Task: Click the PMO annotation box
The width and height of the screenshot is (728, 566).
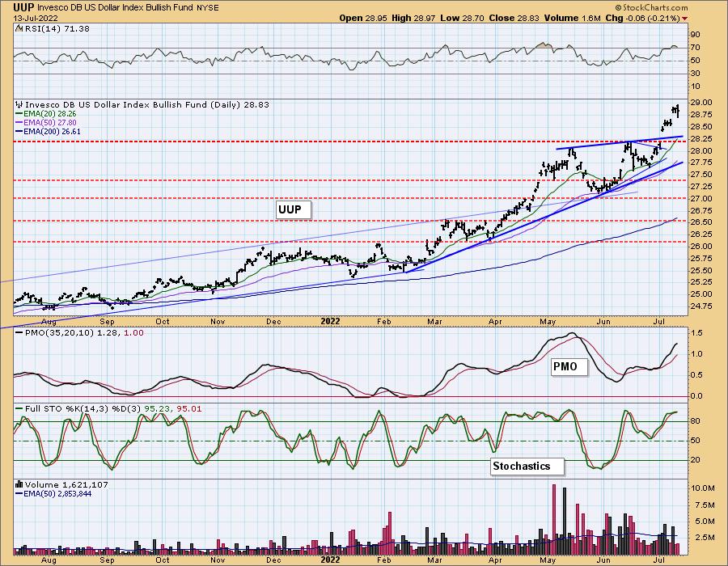Action: pyautogui.click(x=569, y=366)
